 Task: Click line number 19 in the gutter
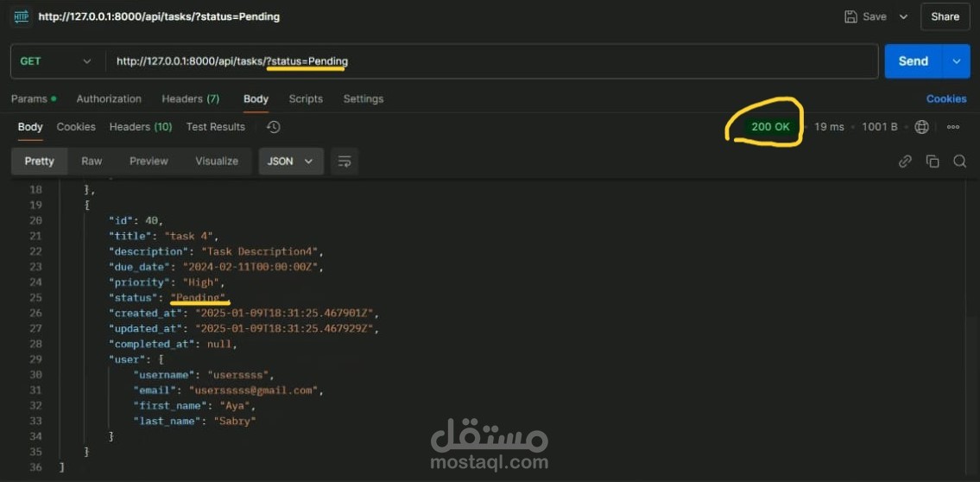[x=35, y=205]
